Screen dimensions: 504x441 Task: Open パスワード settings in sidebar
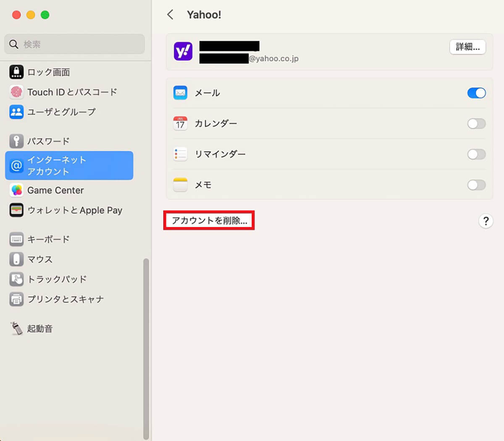[x=69, y=141]
